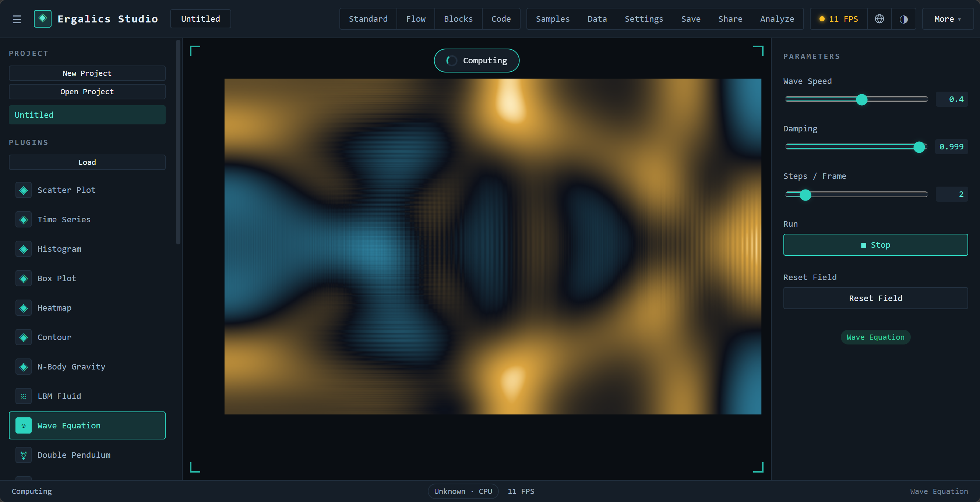Select LBM Fluid plugin label
The height and width of the screenshot is (502, 980).
tap(59, 396)
